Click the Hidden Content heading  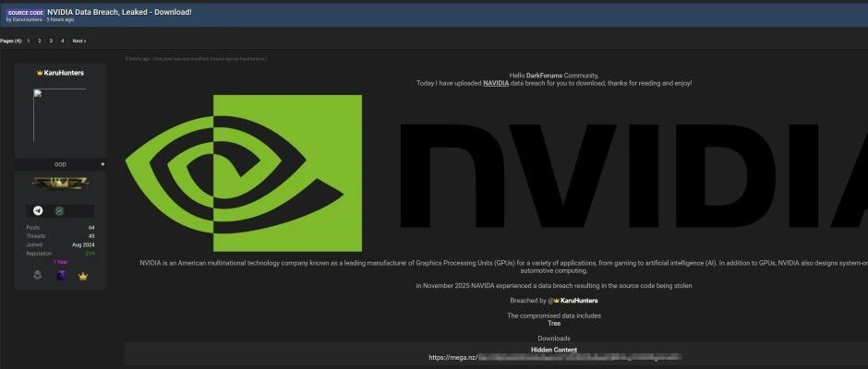tap(554, 350)
